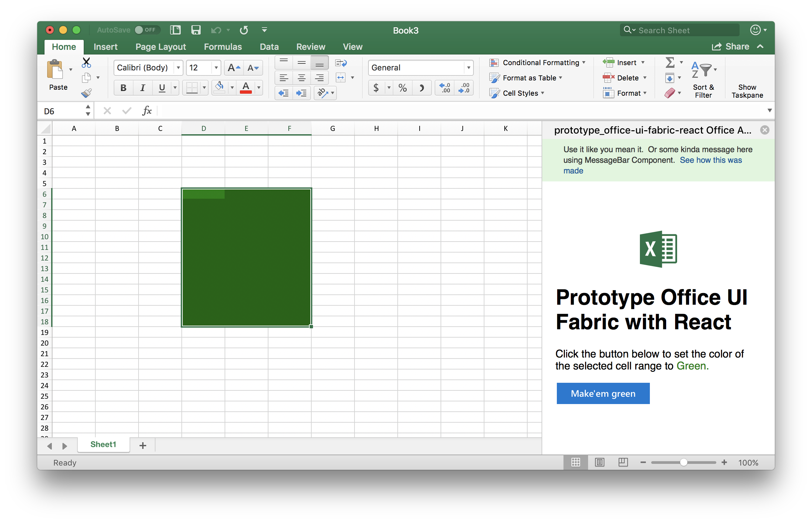Toggle Italic formatting

coord(143,88)
